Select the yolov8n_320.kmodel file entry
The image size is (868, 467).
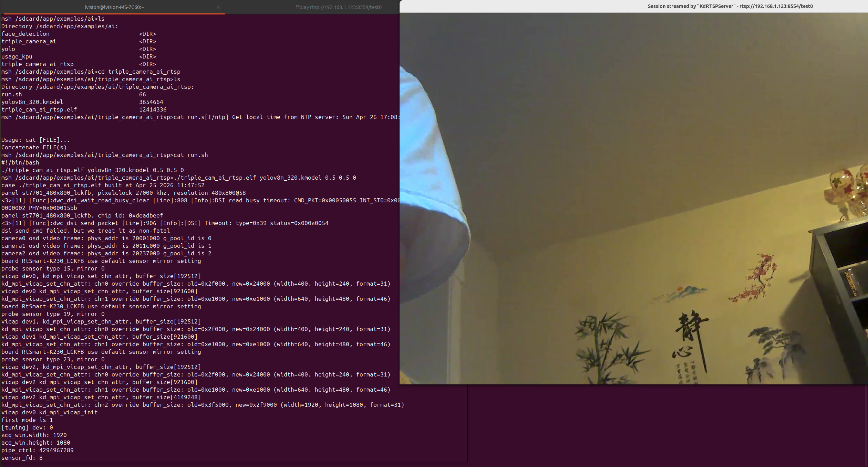coord(32,102)
